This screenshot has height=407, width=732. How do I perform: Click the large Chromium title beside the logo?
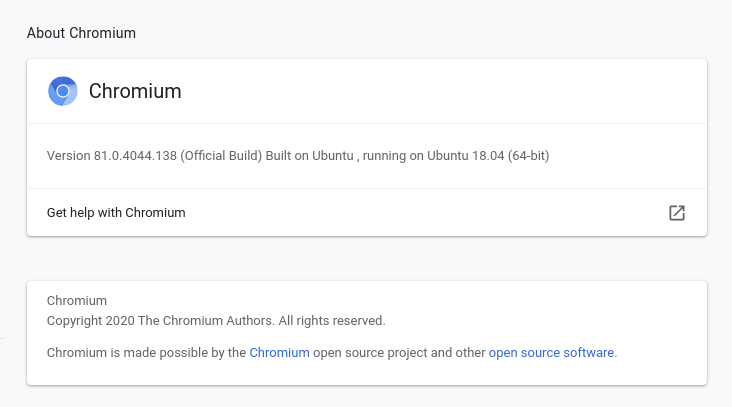[135, 91]
